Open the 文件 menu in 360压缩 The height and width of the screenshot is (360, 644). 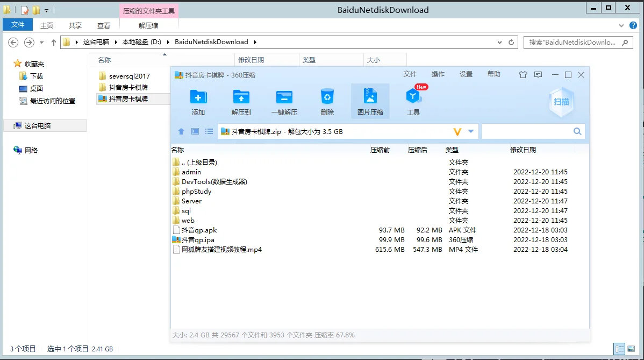coord(410,74)
